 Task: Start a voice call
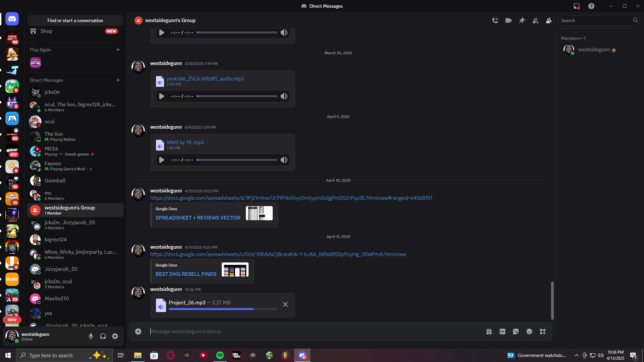[495, 20]
